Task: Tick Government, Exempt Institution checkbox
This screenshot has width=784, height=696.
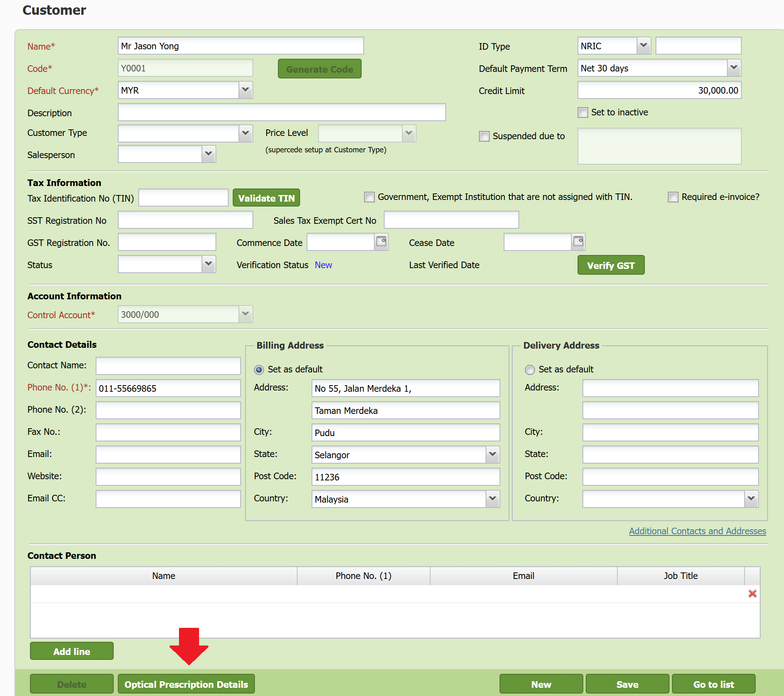Action: click(x=369, y=197)
